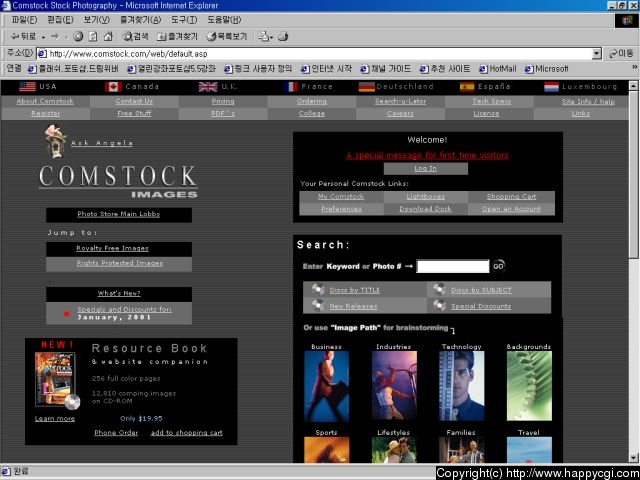The image size is (640, 480).
Task: Click the Back arrow in IE toolbar
Action: (x=23, y=37)
